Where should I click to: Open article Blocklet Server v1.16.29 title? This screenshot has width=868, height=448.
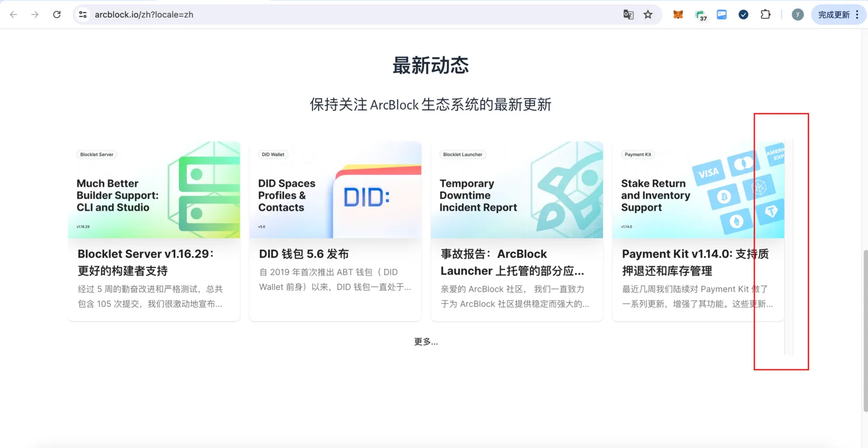(146, 263)
